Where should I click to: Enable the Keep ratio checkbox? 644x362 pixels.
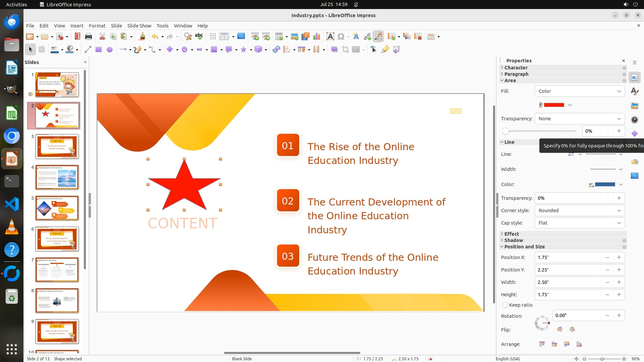click(x=505, y=305)
